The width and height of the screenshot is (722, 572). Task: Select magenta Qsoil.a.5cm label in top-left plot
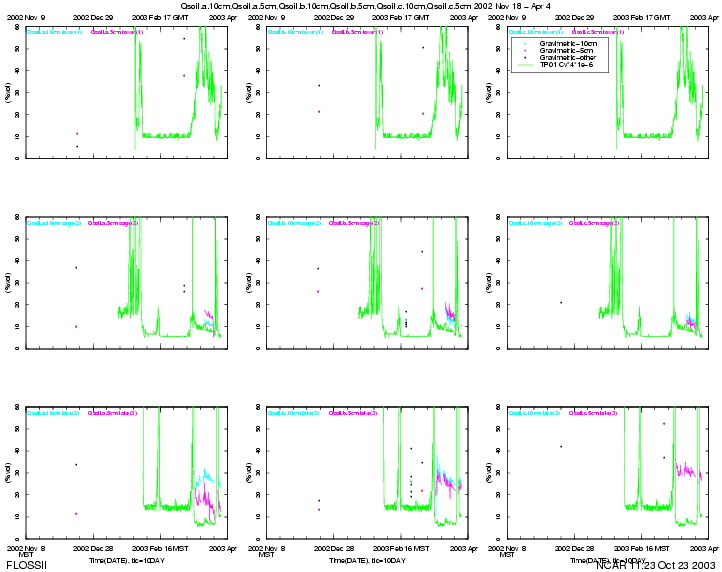coord(118,32)
